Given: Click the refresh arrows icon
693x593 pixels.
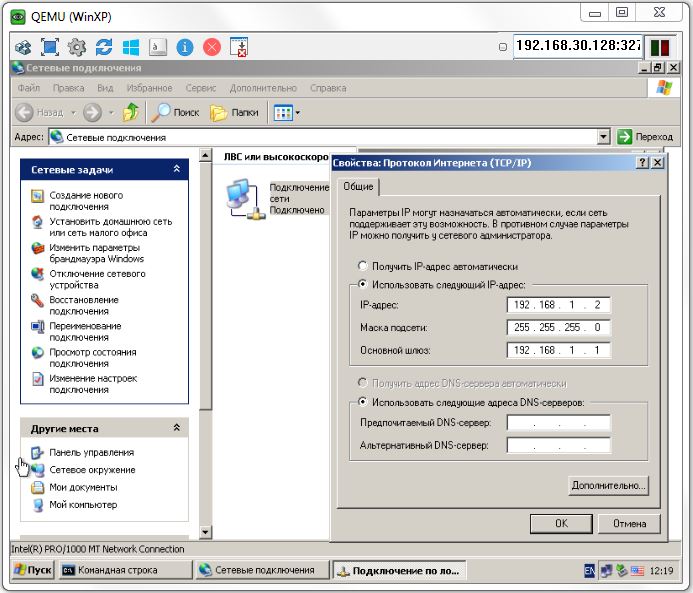Looking at the screenshot, I should pos(104,47).
